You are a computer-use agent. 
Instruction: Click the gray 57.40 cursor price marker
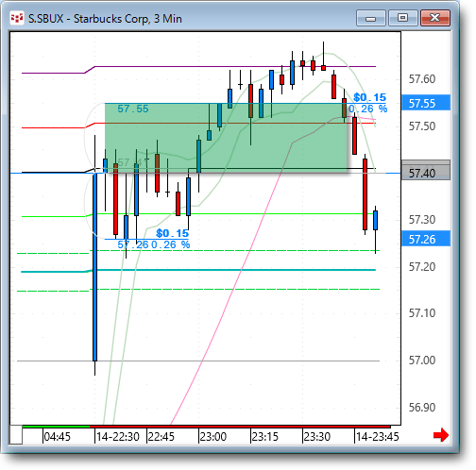tap(426, 172)
